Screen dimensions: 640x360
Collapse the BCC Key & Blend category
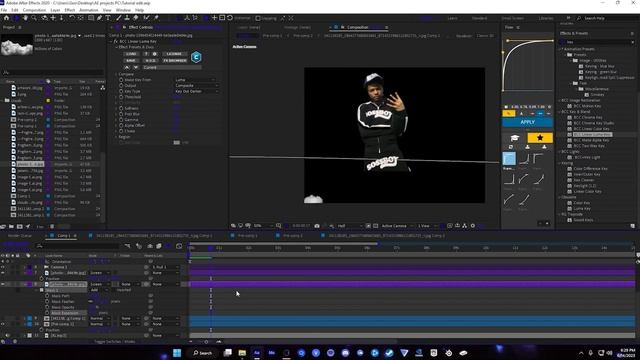(560, 111)
